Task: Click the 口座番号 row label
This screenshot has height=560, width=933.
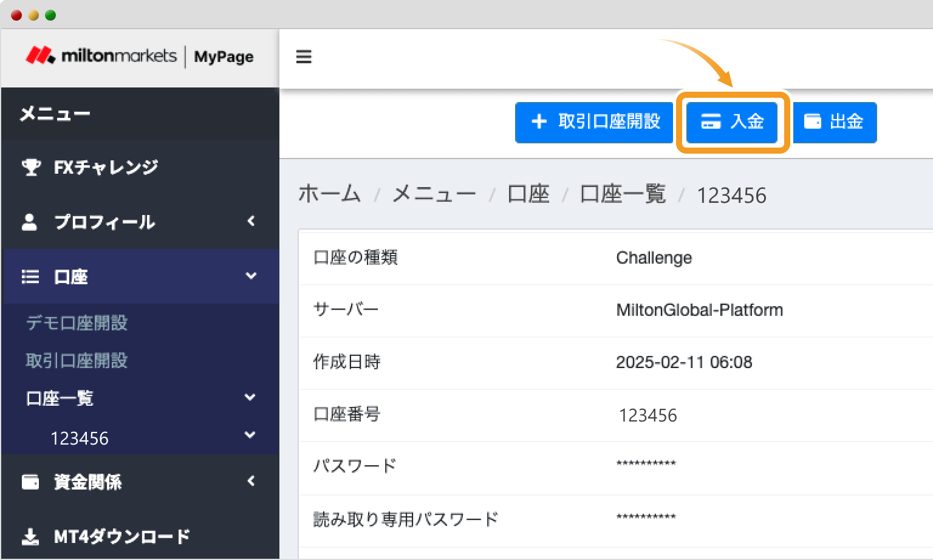Action: click(347, 414)
